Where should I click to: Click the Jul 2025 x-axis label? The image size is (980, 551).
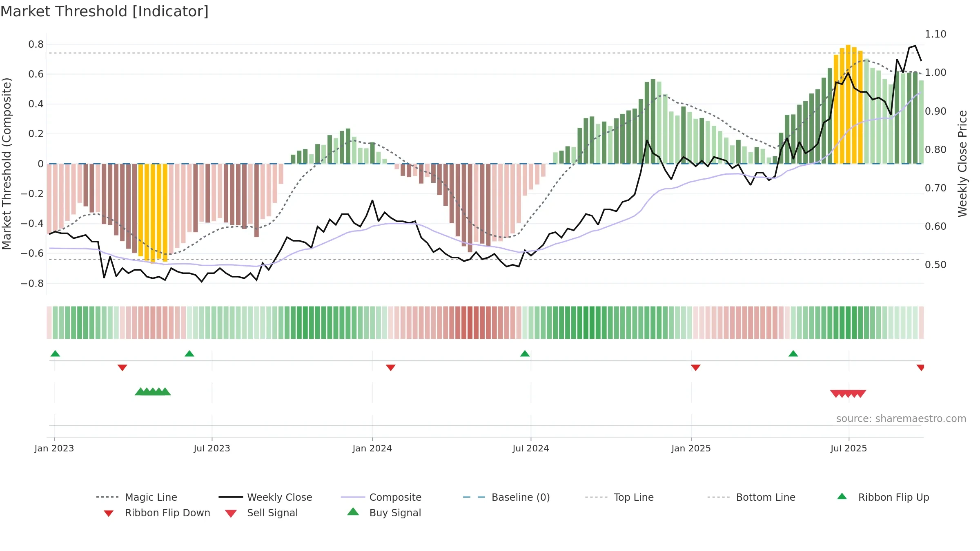click(849, 449)
